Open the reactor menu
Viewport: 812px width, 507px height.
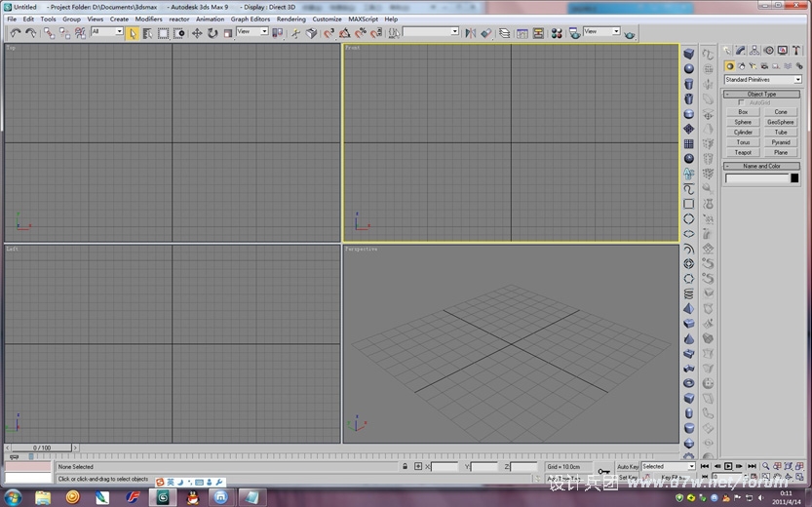pyautogui.click(x=179, y=19)
